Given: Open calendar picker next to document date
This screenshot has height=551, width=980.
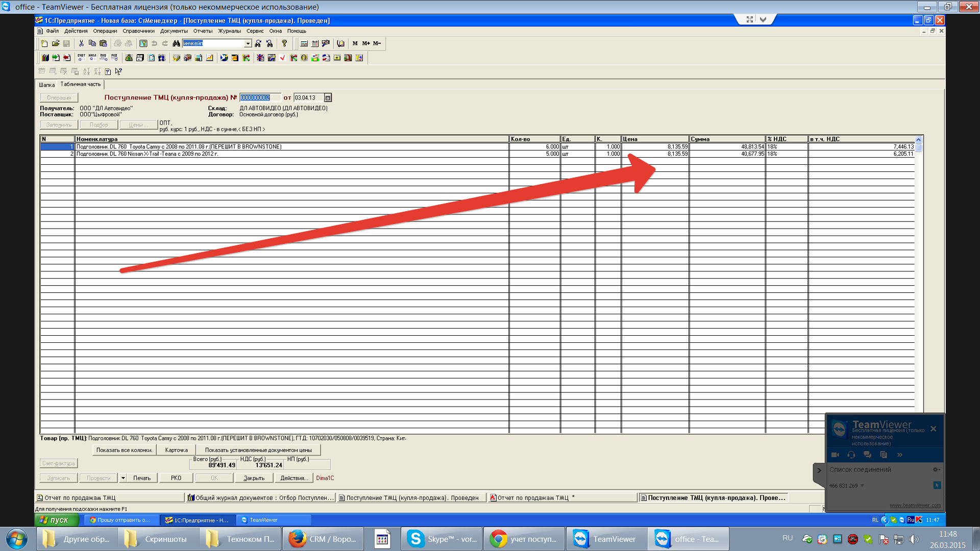Looking at the screenshot, I should (x=328, y=98).
